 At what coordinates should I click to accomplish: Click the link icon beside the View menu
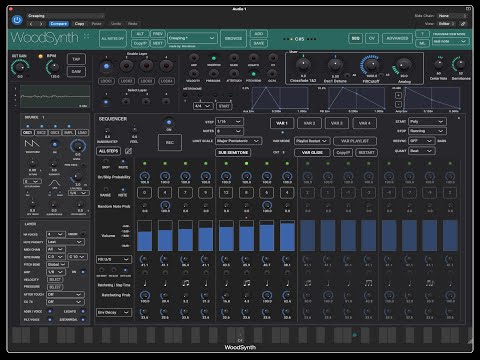pyautogui.click(x=463, y=24)
